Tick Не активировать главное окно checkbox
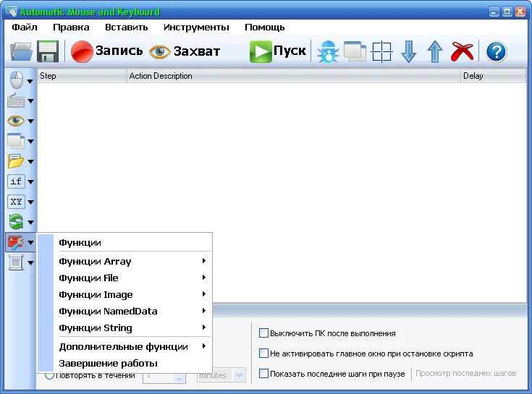Image resolution: width=532 pixels, height=394 pixels. 263,354
